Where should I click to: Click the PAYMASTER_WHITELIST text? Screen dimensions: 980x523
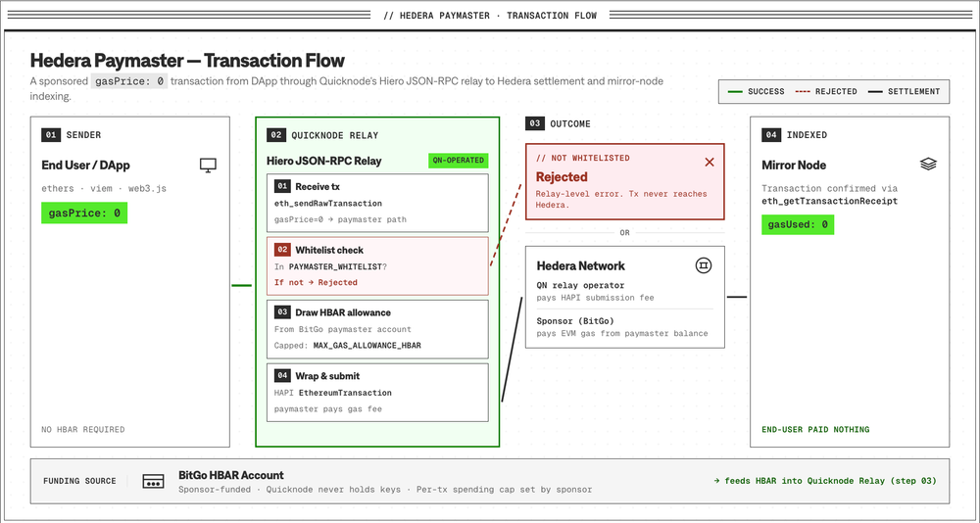pos(335,266)
